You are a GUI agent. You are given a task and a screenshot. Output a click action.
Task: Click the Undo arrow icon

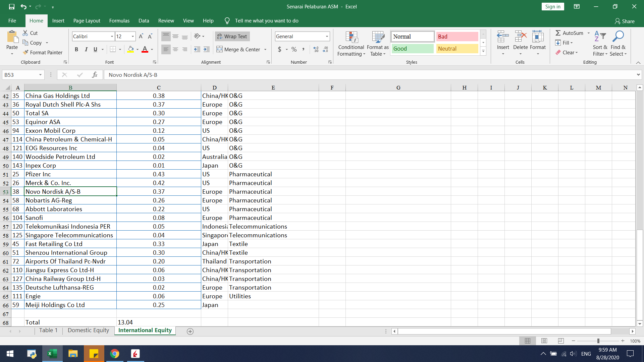pyautogui.click(x=23, y=6)
